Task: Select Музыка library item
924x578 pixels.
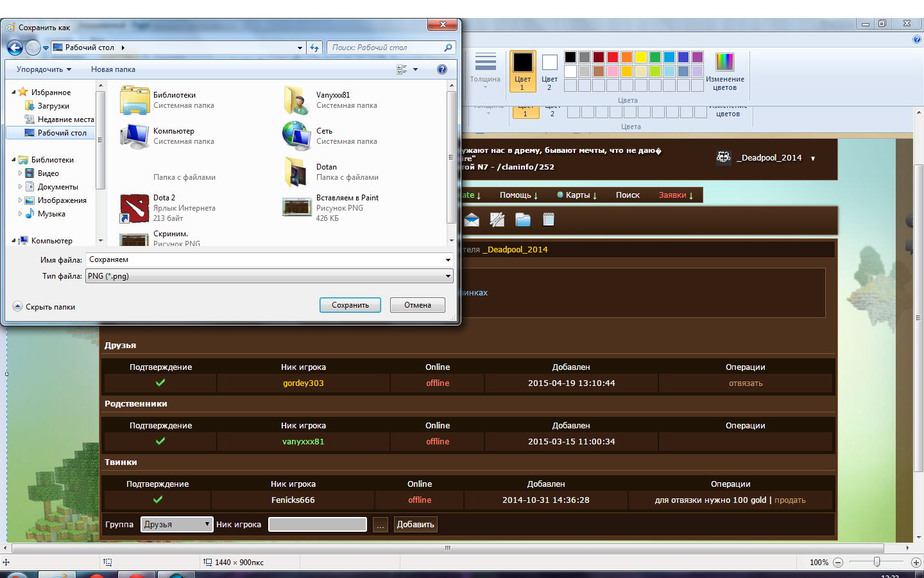Action: [x=51, y=214]
